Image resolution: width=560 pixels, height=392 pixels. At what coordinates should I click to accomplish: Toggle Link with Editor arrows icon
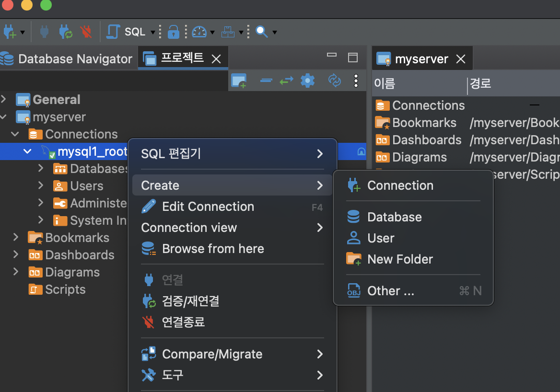point(286,81)
